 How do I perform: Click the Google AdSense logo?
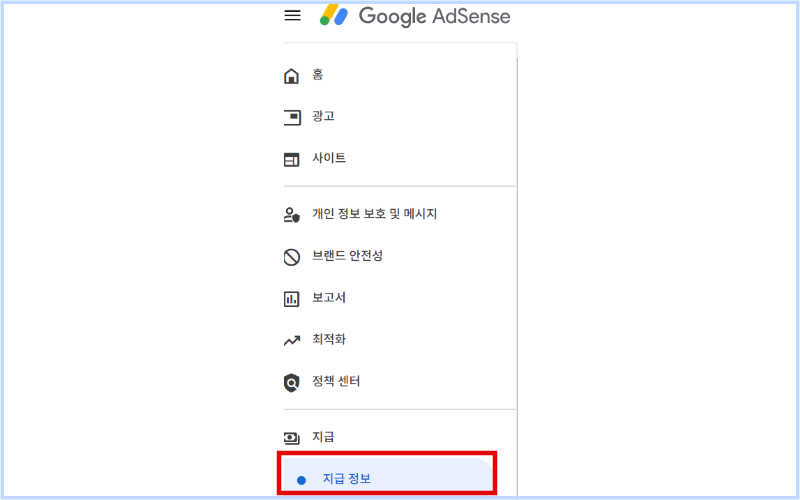[x=334, y=14]
